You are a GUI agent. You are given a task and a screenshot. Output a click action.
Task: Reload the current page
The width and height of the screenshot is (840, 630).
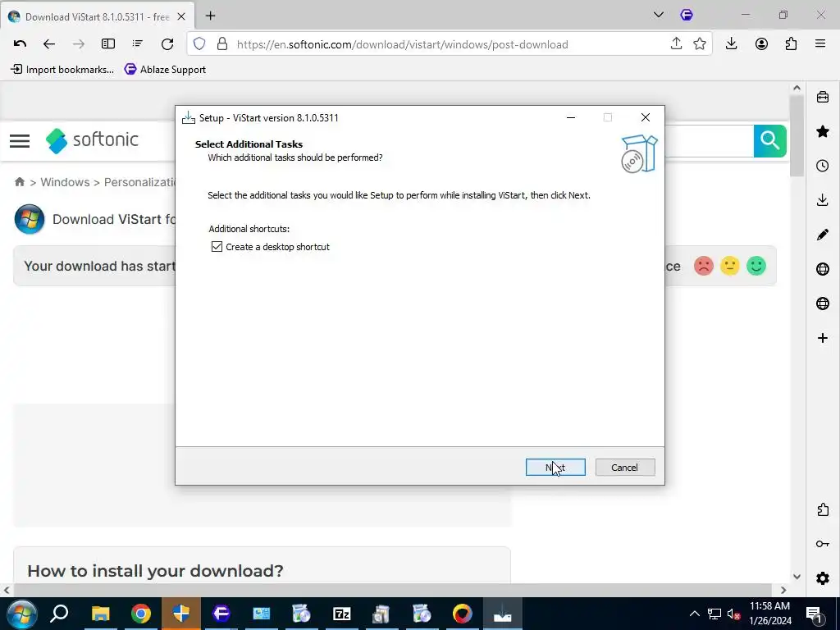[167, 44]
